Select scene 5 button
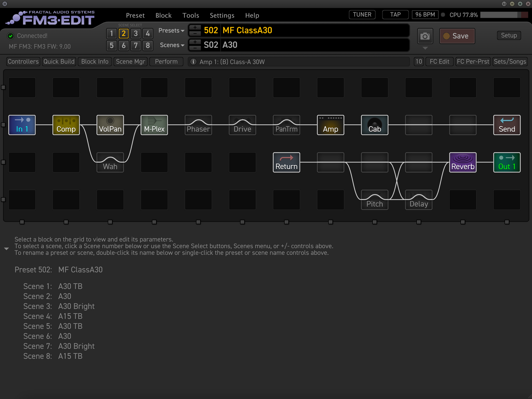Image resolution: width=532 pixels, height=399 pixels. click(112, 45)
